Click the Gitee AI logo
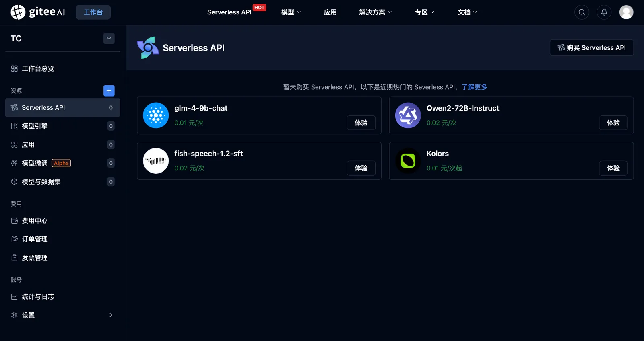644x341 pixels. [38, 12]
